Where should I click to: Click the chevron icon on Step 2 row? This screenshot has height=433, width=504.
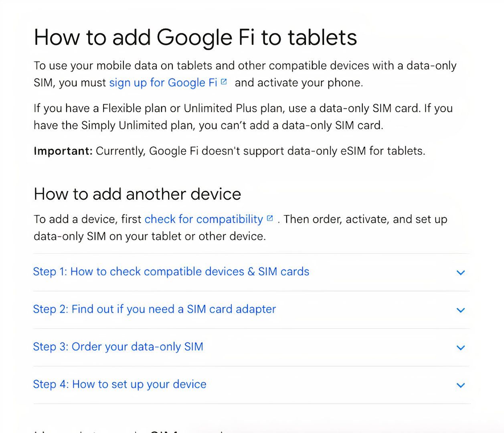[x=461, y=310]
